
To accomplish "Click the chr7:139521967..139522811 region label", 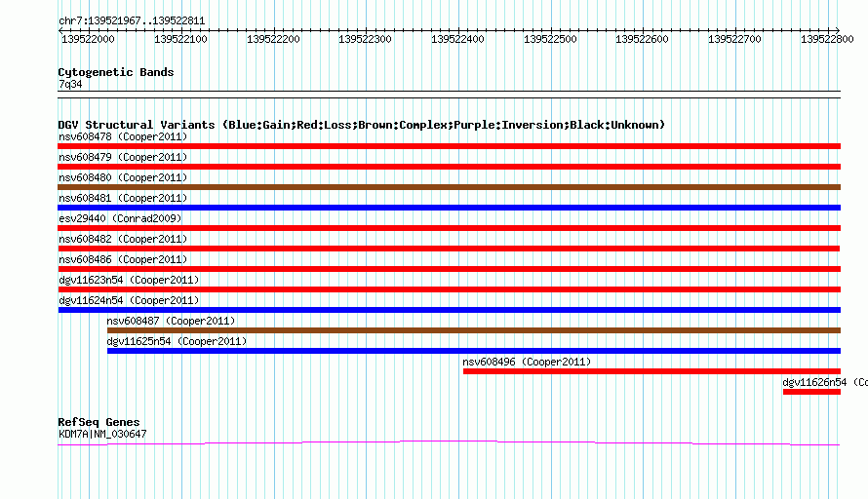I will click(x=132, y=20).
